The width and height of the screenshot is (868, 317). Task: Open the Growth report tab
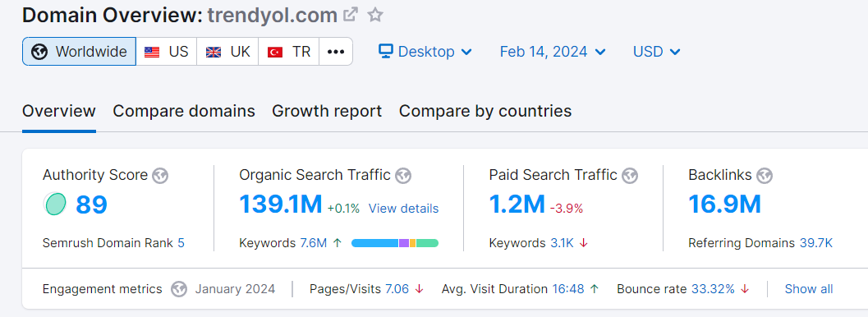(327, 111)
